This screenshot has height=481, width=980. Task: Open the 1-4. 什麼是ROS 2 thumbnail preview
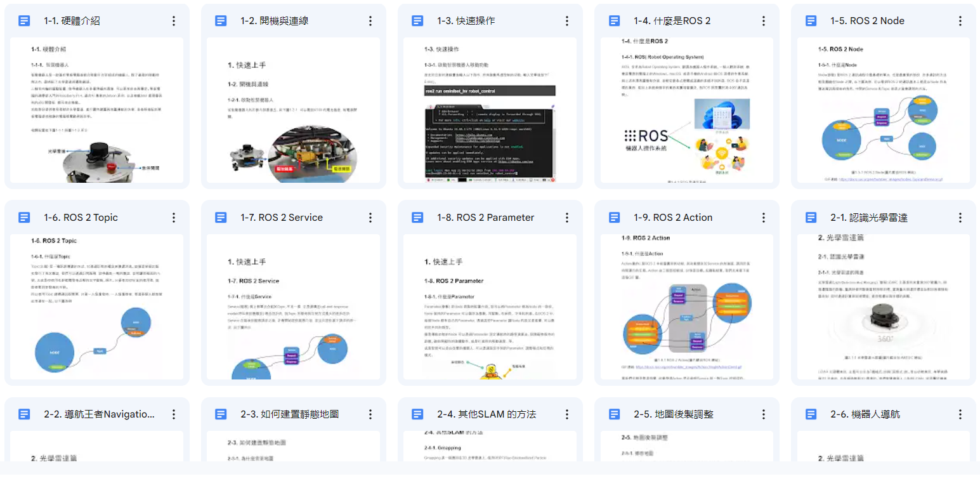tap(687, 110)
